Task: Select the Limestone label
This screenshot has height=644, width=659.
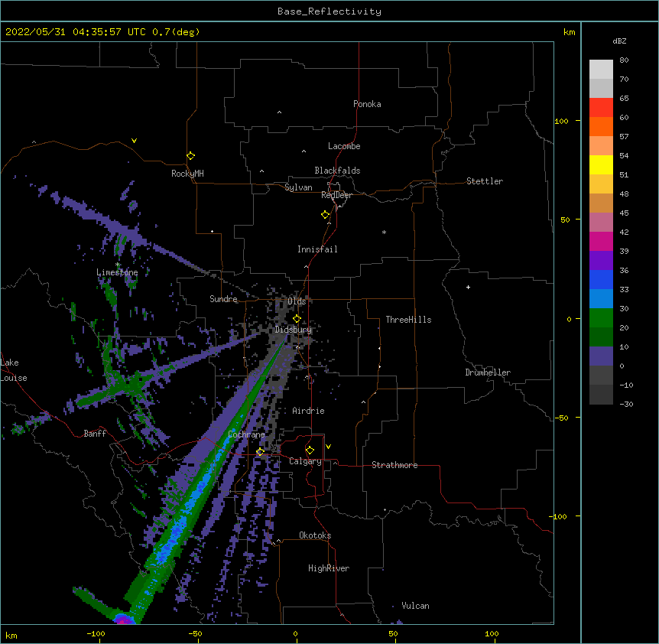Action: click(x=117, y=272)
